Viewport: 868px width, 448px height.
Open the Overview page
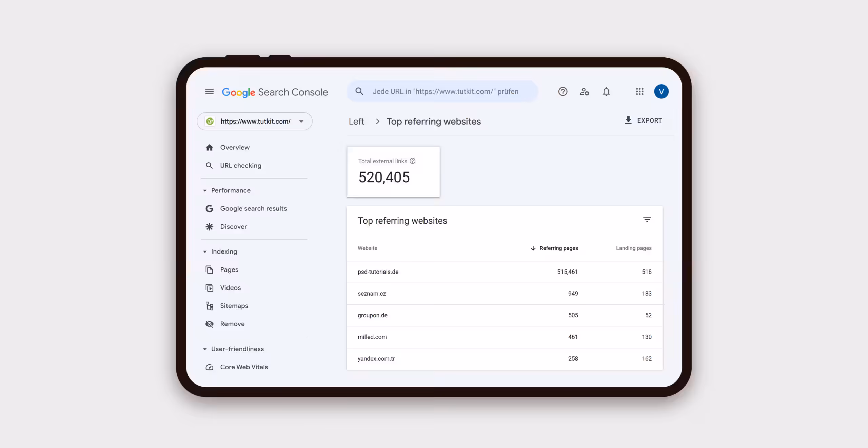click(235, 147)
